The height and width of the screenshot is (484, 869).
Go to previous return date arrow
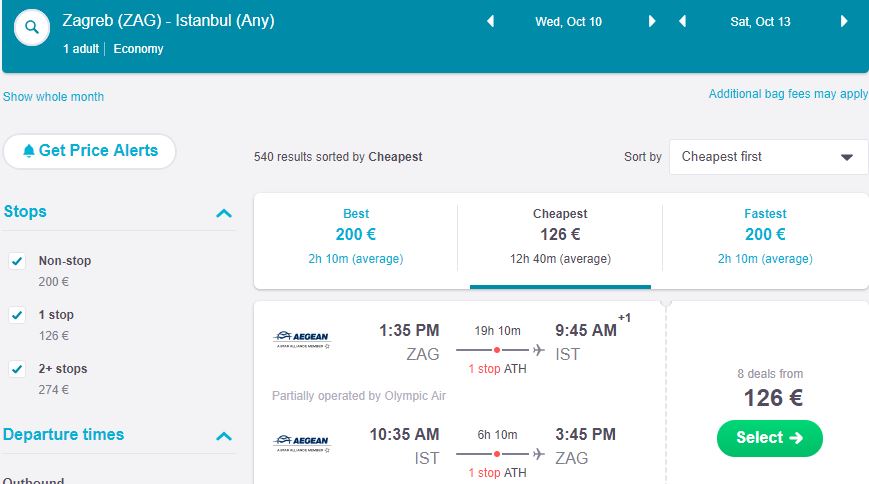tap(682, 22)
